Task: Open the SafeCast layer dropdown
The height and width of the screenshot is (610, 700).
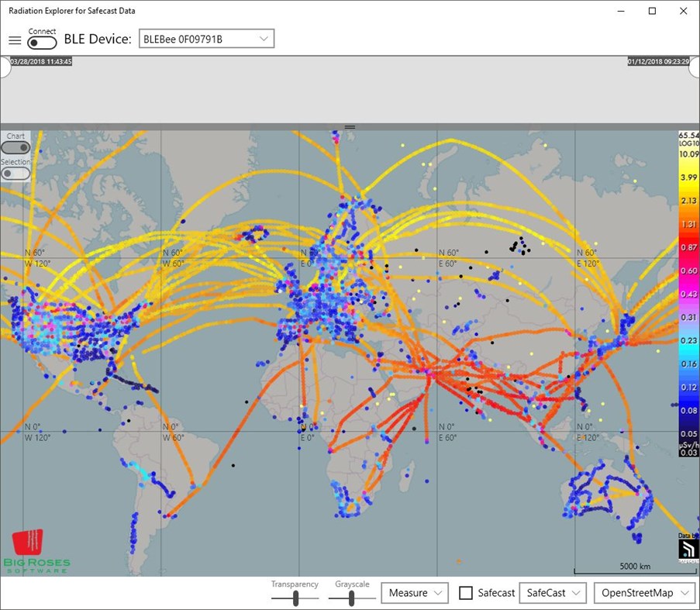Action: [x=552, y=592]
